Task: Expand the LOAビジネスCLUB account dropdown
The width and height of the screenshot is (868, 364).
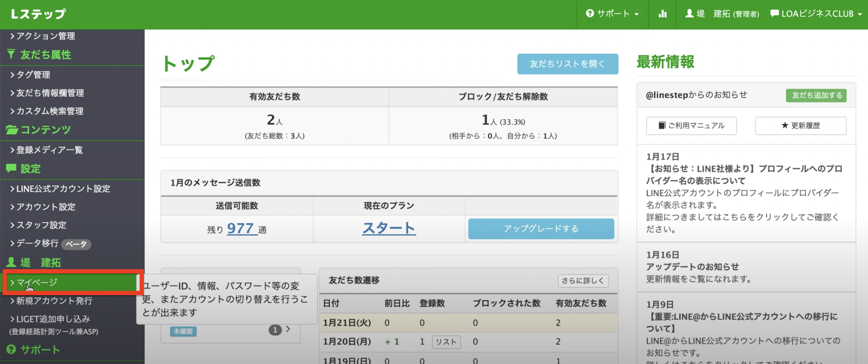Action: coord(816,14)
